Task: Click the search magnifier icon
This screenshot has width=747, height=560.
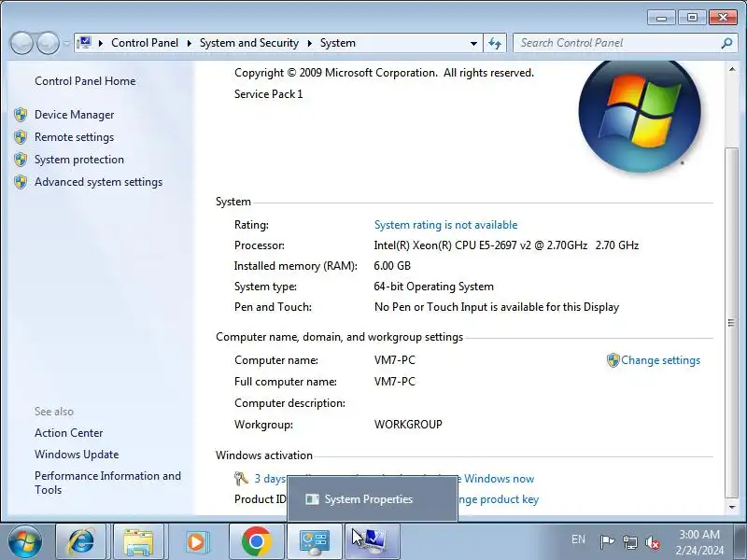Action: [x=726, y=43]
